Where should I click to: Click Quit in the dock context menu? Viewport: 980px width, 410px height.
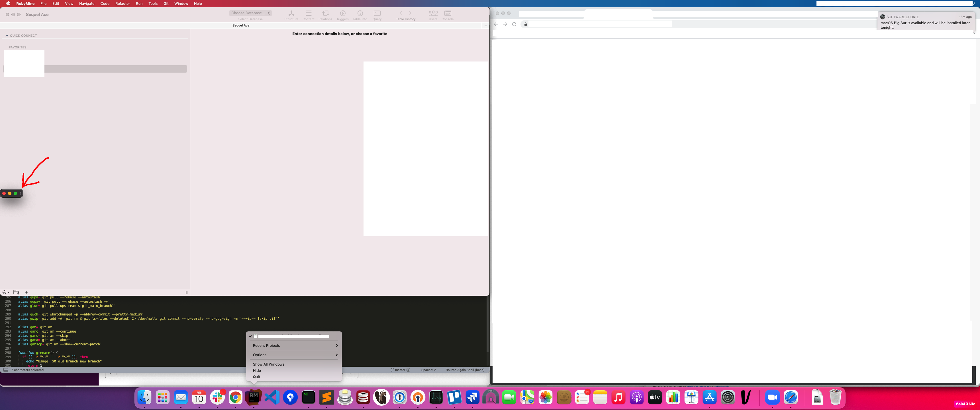256,377
